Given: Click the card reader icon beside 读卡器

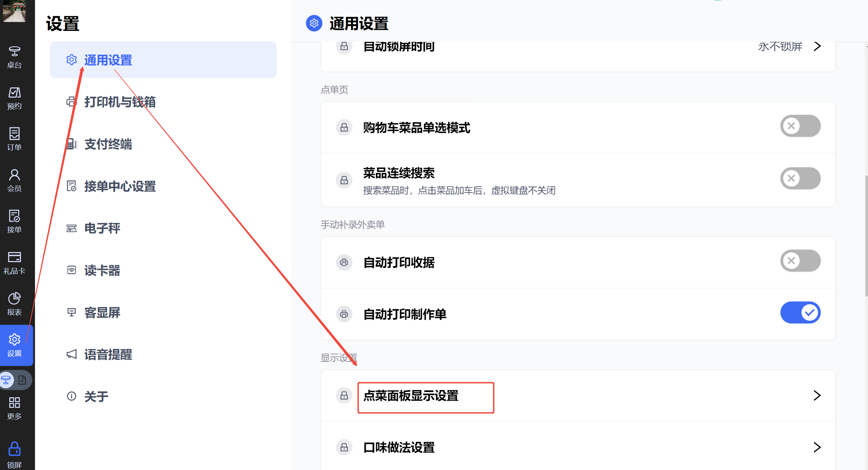Looking at the screenshot, I should [x=71, y=270].
